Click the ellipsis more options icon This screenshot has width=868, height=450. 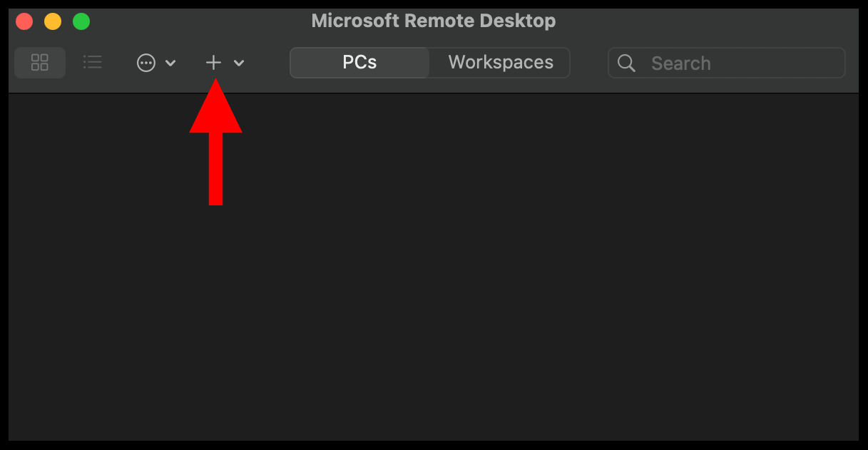146,63
